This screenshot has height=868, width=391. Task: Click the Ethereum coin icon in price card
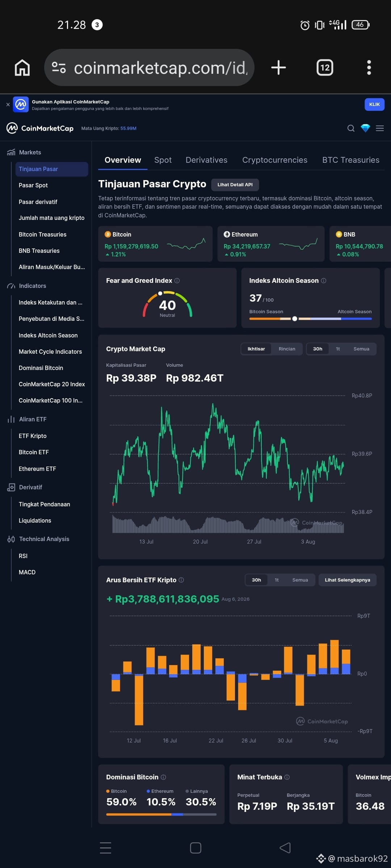[227, 234]
